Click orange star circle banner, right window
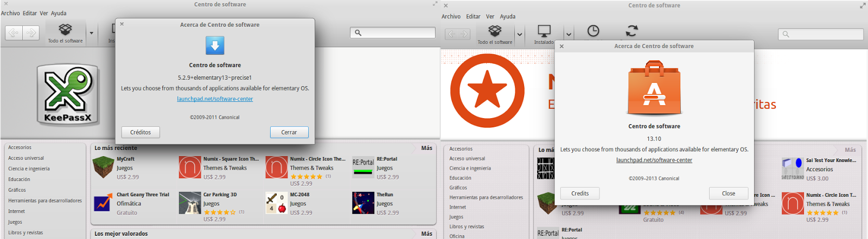 (487, 91)
